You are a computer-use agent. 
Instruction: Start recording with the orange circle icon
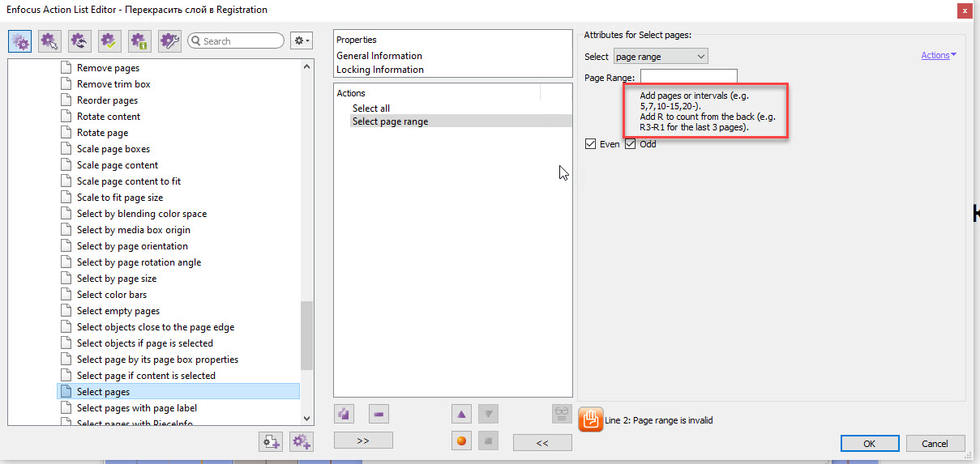(461, 441)
